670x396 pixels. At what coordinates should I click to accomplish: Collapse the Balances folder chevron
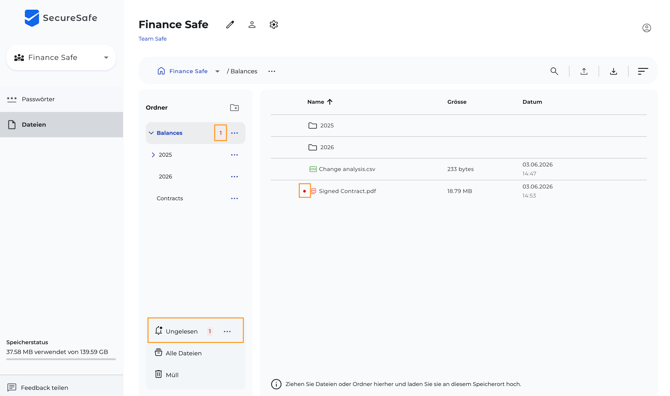(x=151, y=133)
